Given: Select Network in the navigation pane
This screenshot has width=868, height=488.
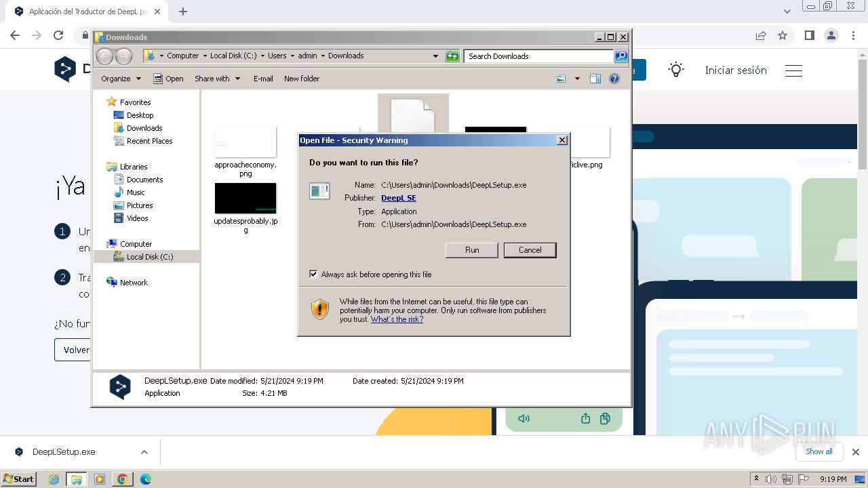Looking at the screenshot, I should coord(134,283).
